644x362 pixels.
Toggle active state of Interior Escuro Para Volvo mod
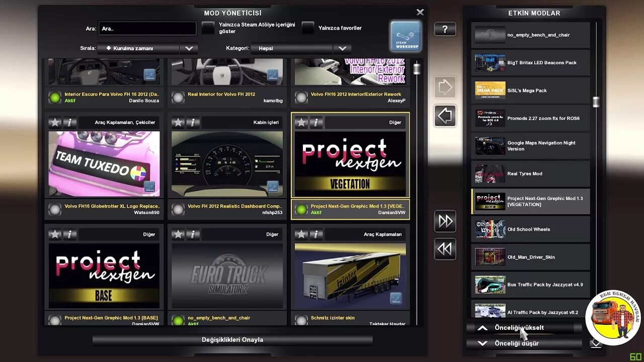pos(55,98)
